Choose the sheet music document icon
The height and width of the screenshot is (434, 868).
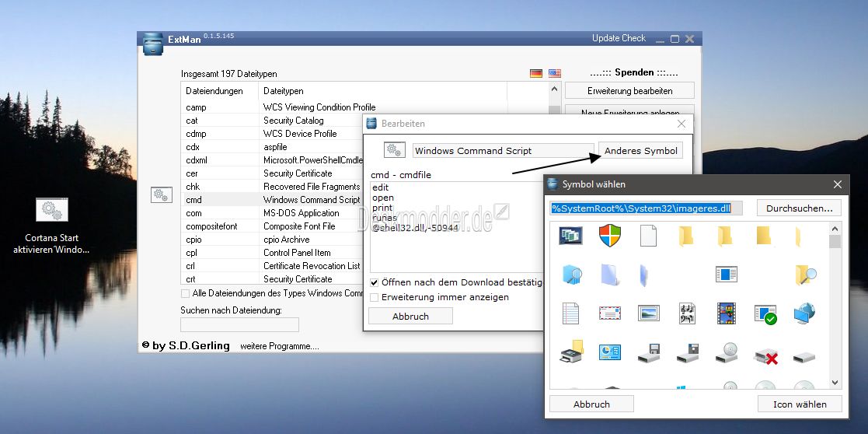click(687, 313)
